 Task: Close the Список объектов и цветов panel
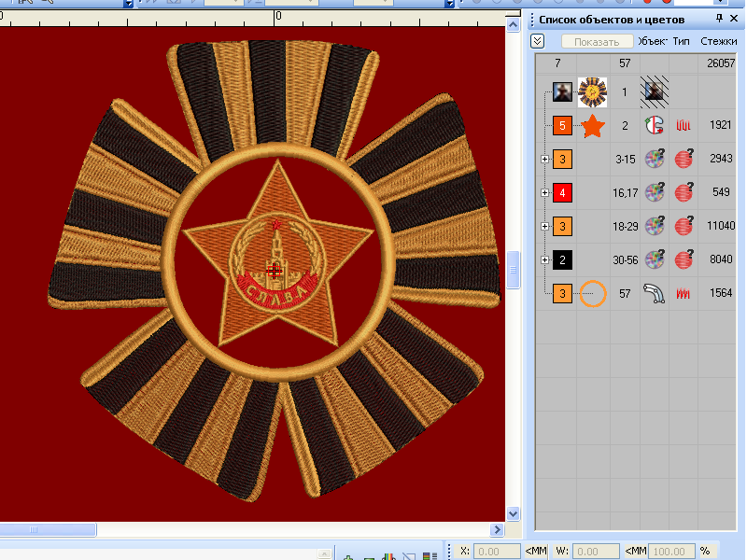(734, 18)
